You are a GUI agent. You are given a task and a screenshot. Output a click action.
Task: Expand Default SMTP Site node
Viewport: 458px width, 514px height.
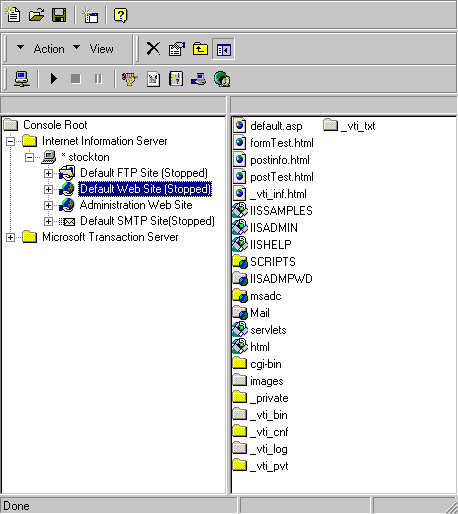pyautogui.click(x=48, y=221)
